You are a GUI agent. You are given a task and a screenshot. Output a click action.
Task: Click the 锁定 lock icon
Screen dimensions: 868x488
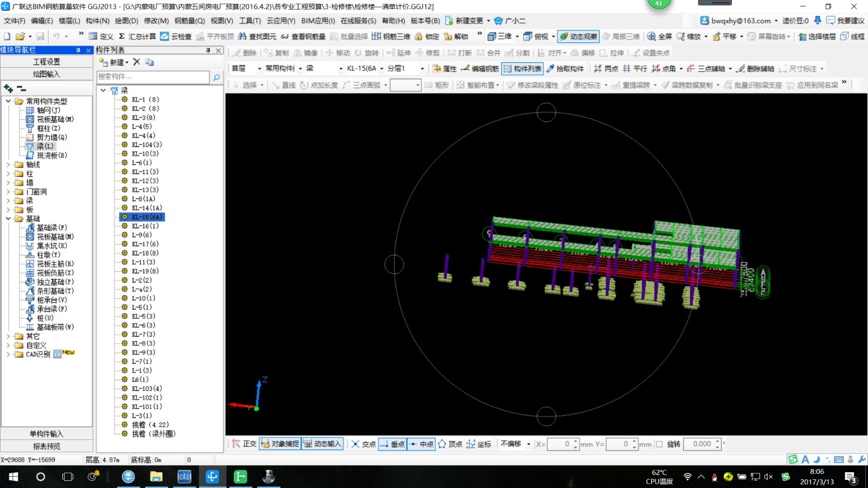coord(418,36)
